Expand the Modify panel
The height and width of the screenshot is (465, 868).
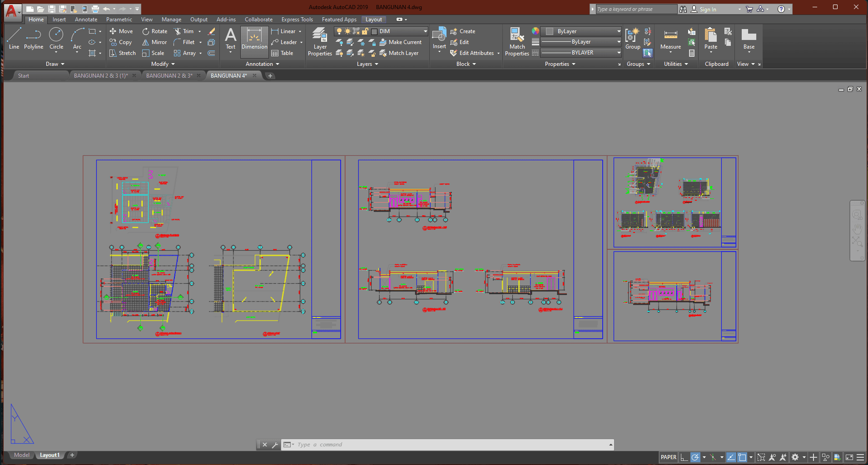coord(163,64)
